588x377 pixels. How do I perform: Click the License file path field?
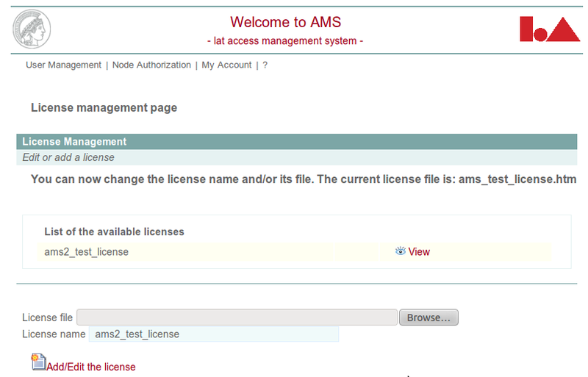(x=237, y=317)
